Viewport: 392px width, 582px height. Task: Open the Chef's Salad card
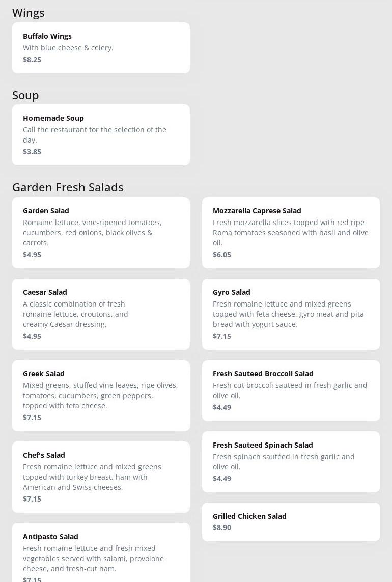(101, 477)
